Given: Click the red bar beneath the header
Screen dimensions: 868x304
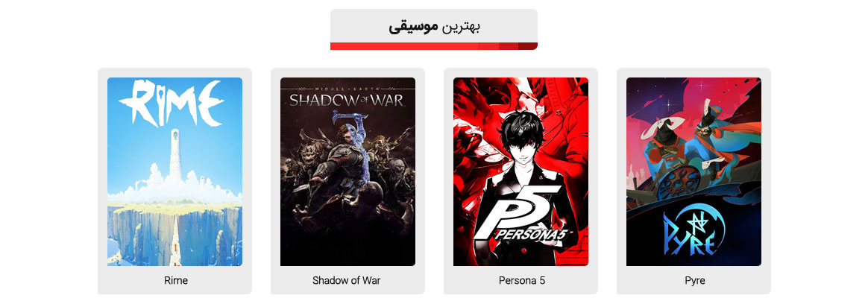Looking at the screenshot, I should tap(434, 46).
